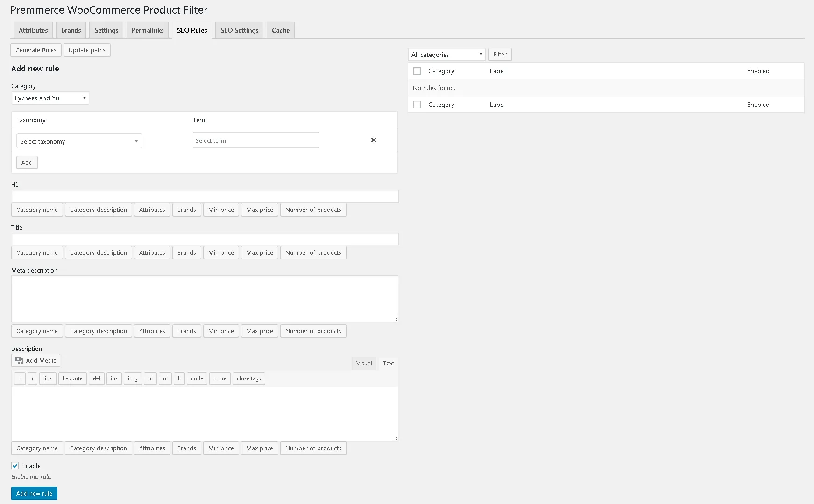Click the close tags quicktag button
The image size is (814, 504).
click(249, 378)
